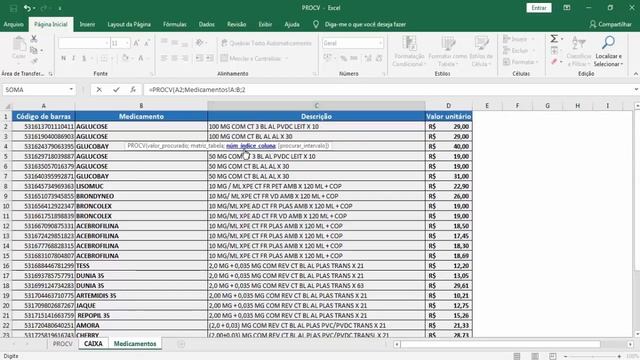640x360 pixels.
Task: Switch to the CAIXA sheet tab
Action: click(93, 344)
